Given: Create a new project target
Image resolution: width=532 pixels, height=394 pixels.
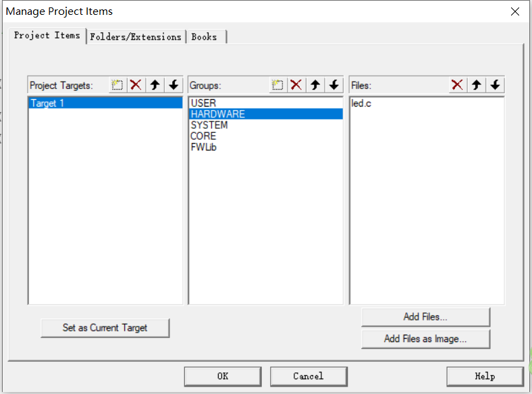Looking at the screenshot, I should [117, 85].
